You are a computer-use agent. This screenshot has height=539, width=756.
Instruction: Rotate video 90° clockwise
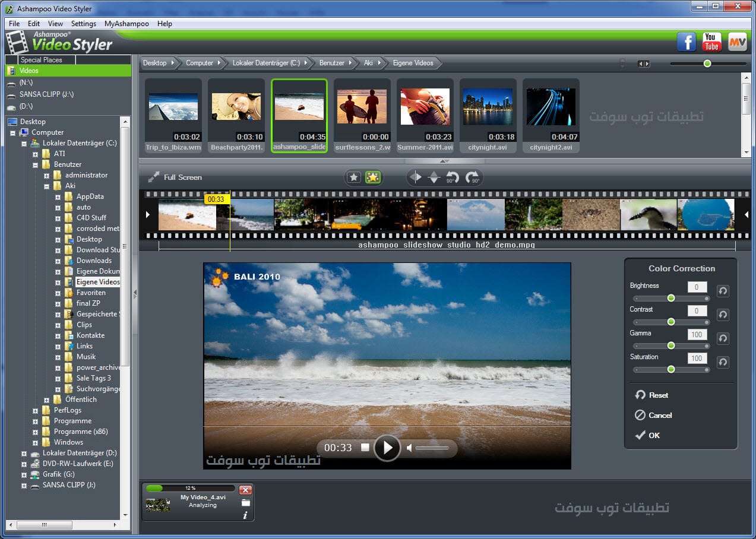tap(473, 177)
